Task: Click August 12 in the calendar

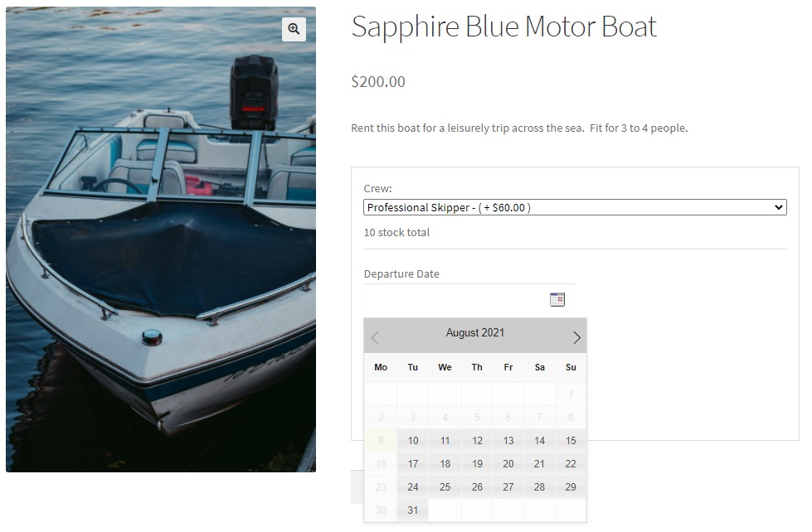Action: 477,441
